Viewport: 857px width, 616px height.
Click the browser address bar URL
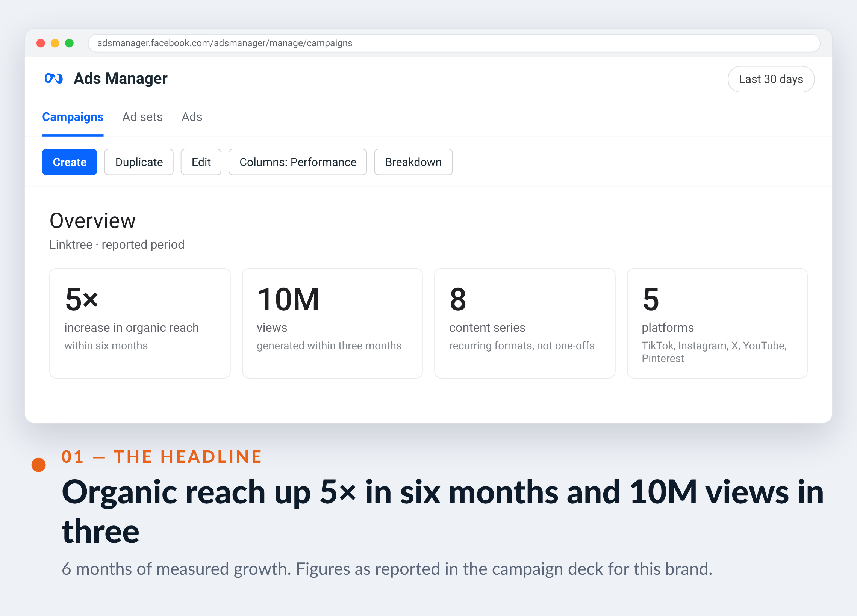point(454,43)
